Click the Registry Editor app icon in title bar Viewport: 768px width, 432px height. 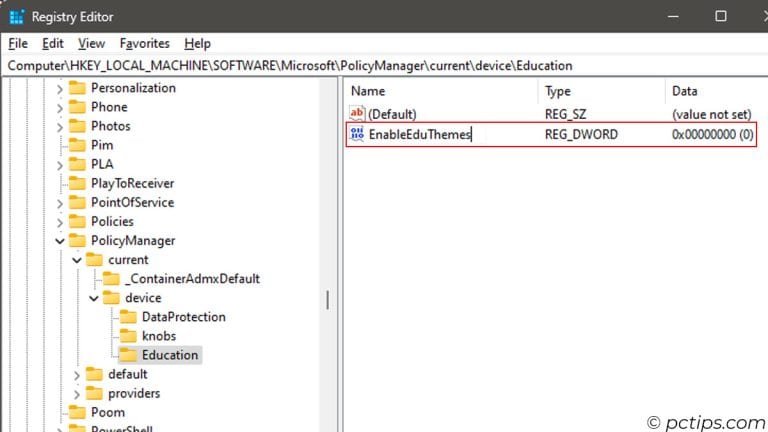tap(17, 17)
